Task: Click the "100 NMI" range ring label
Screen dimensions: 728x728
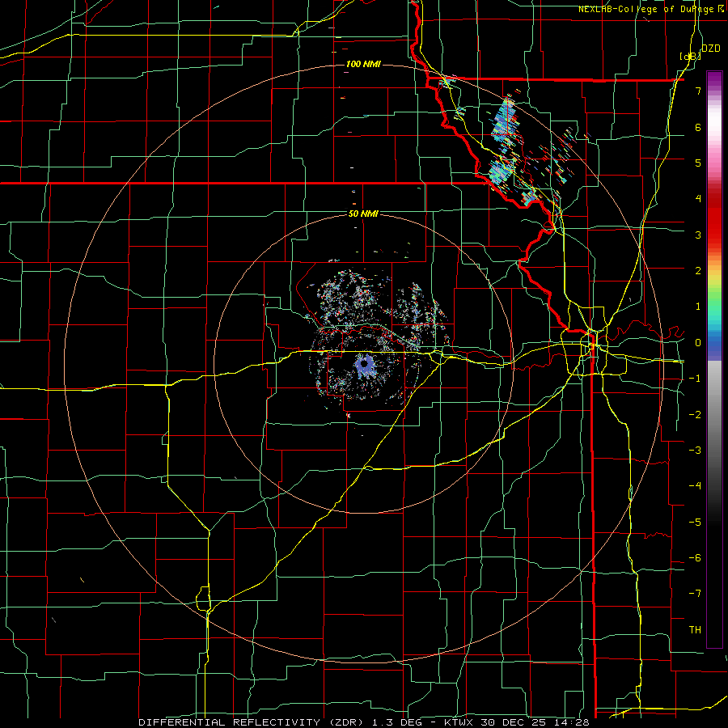Action: pyautogui.click(x=363, y=64)
